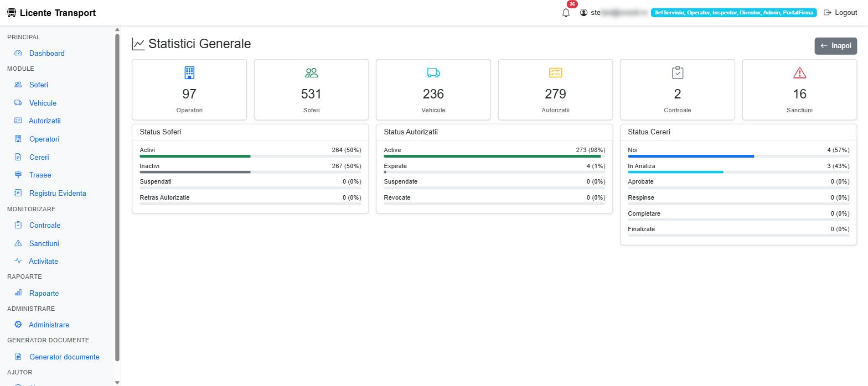Click the cyan In Analiza progress bar

coord(675,173)
